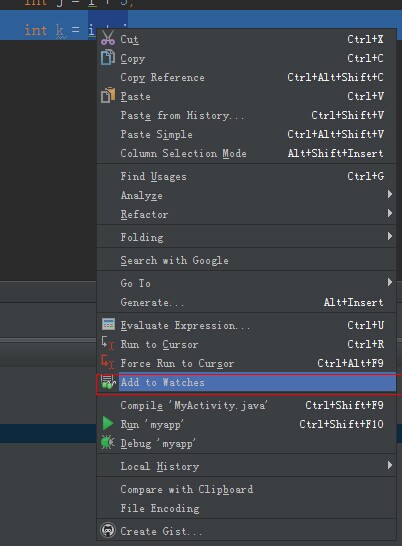Click Add to Watches entry
This screenshot has width=402, height=546.
click(246, 382)
